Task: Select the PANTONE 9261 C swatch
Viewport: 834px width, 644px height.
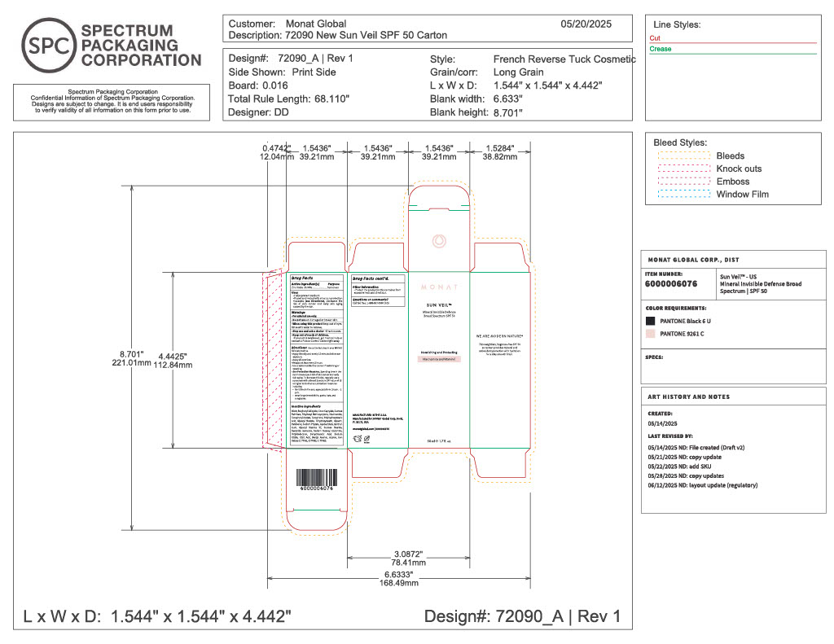Action: 650,335
